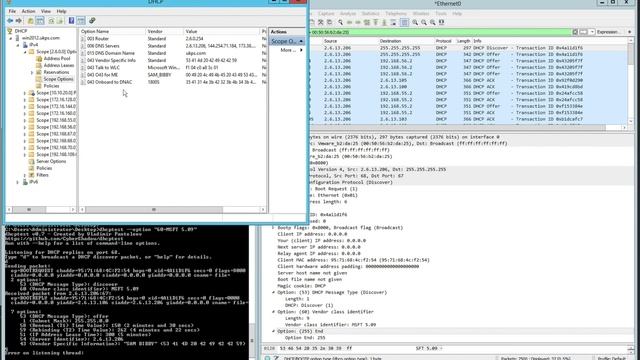Click the Refresh icon in DHCP toolbar
Screen dimensions: 640x360
(51, 21)
